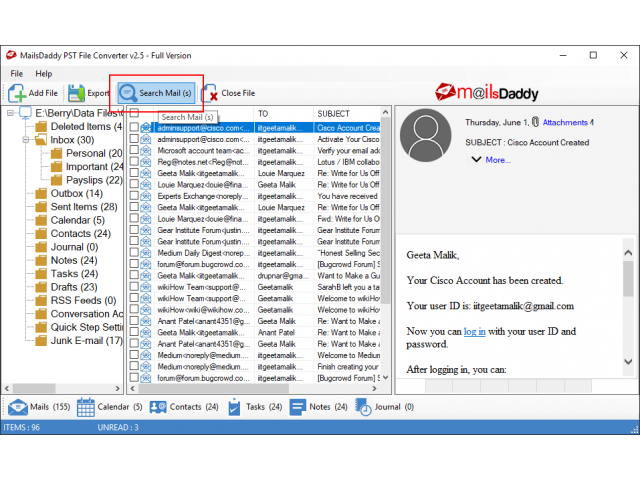Click scroll-down arrow of mail list
This screenshot has width=640, height=480.
point(385,378)
